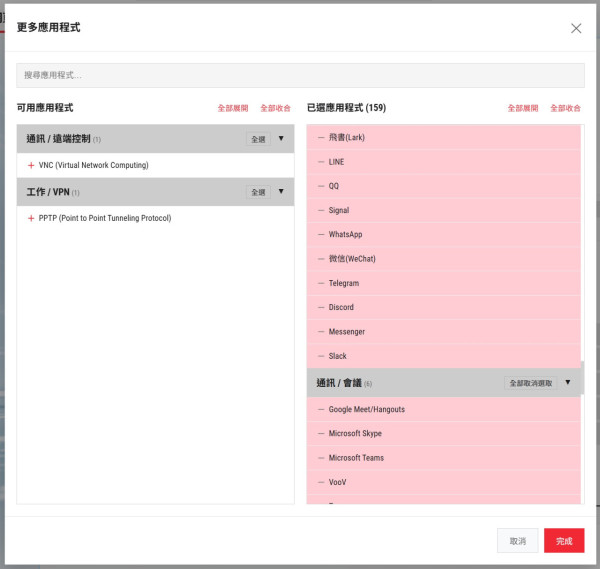
Task: Click the QQ entry text
Action: [x=334, y=186]
